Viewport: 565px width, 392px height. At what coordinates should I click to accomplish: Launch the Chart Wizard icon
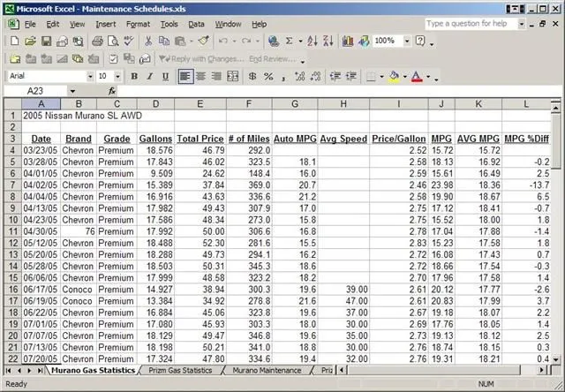[x=348, y=41]
